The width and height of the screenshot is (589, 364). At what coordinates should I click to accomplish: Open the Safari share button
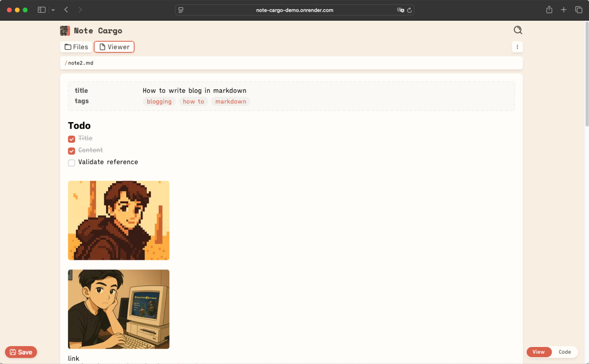(x=549, y=10)
